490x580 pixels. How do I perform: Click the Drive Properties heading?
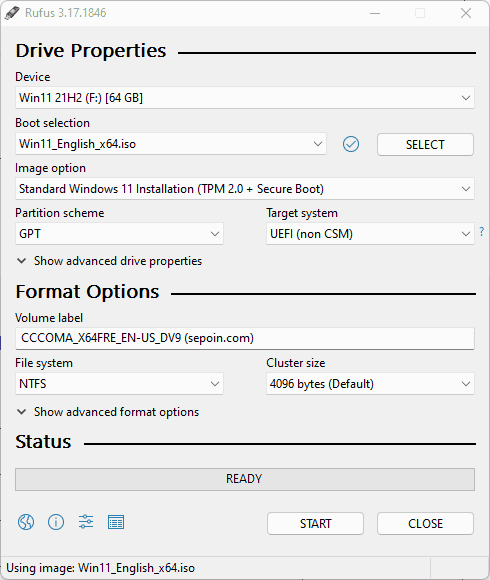(x=91, y=51)
